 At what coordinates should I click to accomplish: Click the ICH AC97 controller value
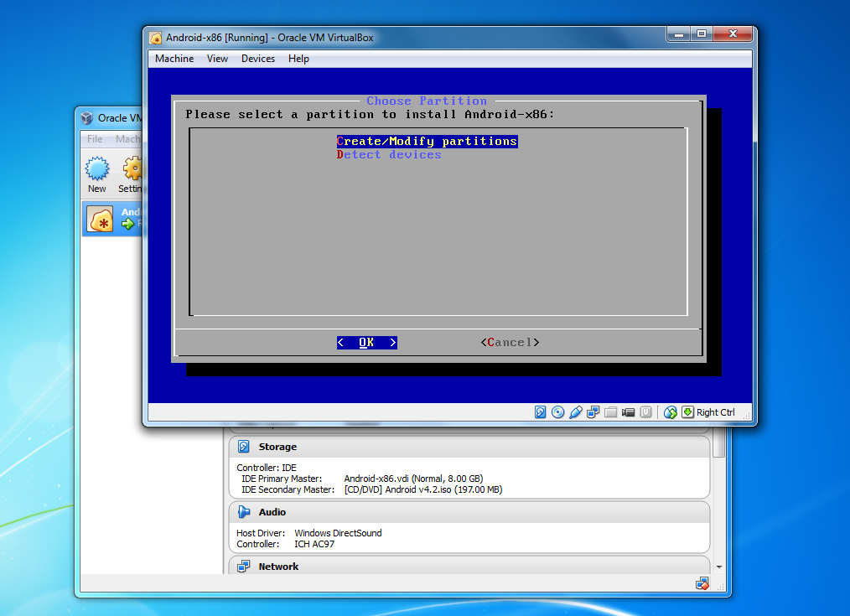[x=314, y=544]
